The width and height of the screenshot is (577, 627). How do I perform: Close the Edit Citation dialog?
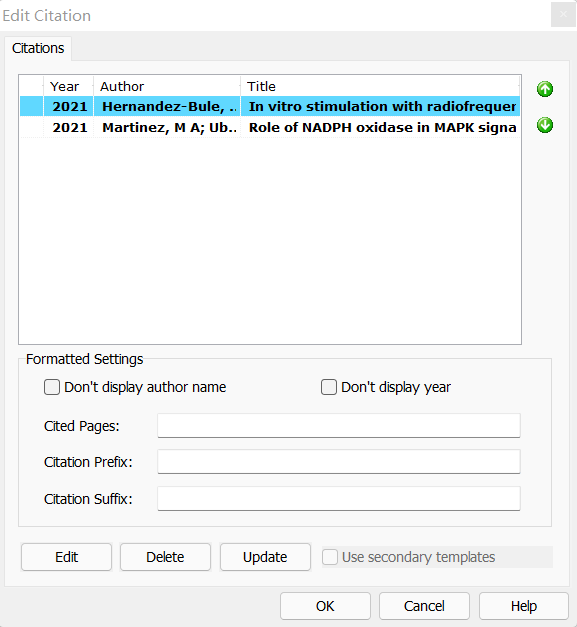[563, 14]
